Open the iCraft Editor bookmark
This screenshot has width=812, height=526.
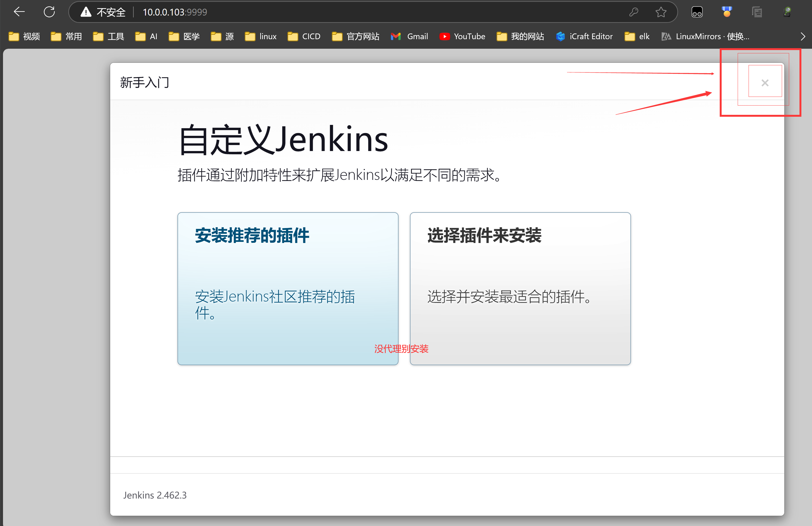coord(584,36)
